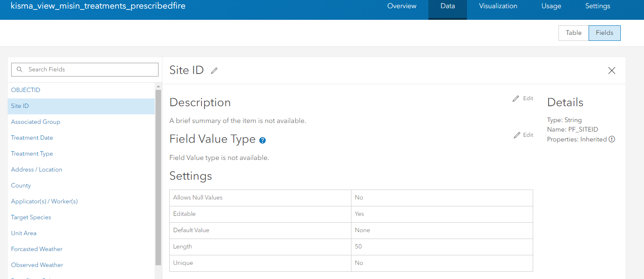644x279 pixels.
Task: Close the Site ID field details panel
Action: pos(612,71)
